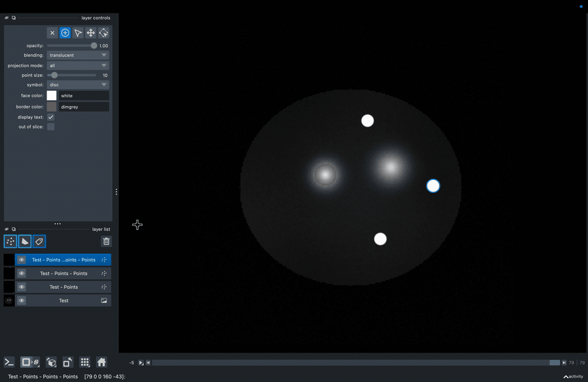Image resolution: width=588 pixels, height=382 pixels.
Task: Activate the transform layer tool
Action: click(x=104, y=33)
